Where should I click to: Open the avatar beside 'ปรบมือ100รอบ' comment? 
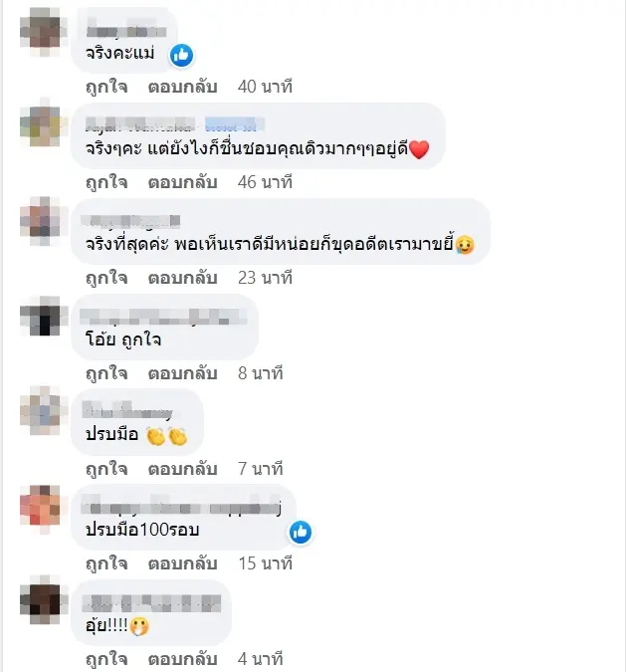point(42,508)
